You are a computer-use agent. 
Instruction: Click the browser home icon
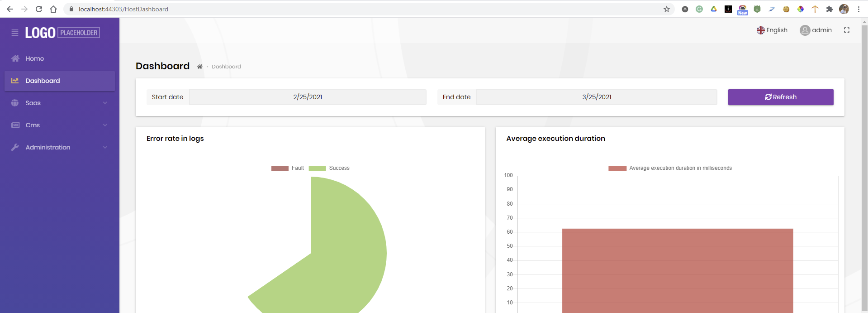(53, 9)
